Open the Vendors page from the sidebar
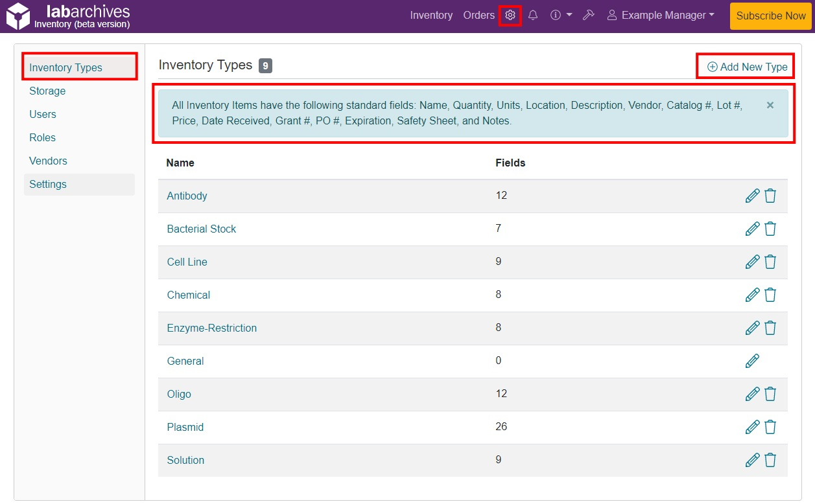This screenshot has height=504, width=815. (x=49, y=161)
